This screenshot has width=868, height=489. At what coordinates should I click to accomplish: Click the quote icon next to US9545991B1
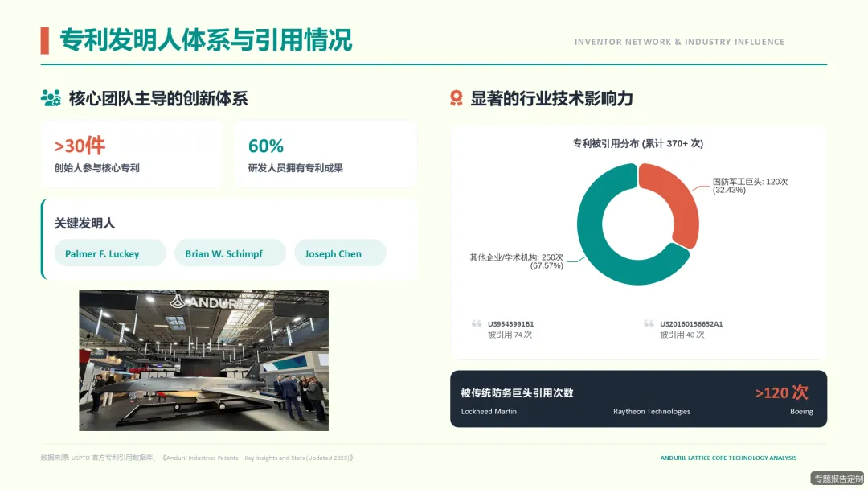pyautogui.click(x=477, y=323)
